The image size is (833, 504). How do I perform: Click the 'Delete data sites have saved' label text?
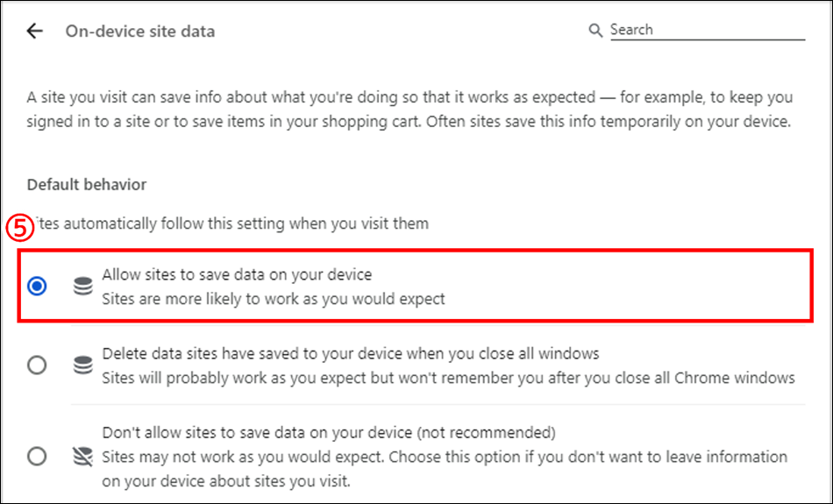351,354
